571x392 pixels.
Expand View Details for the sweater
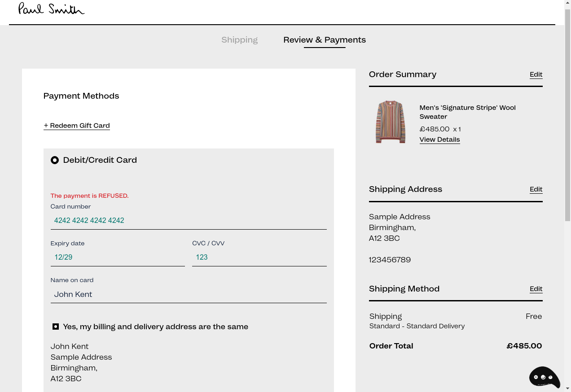[439, 139]
